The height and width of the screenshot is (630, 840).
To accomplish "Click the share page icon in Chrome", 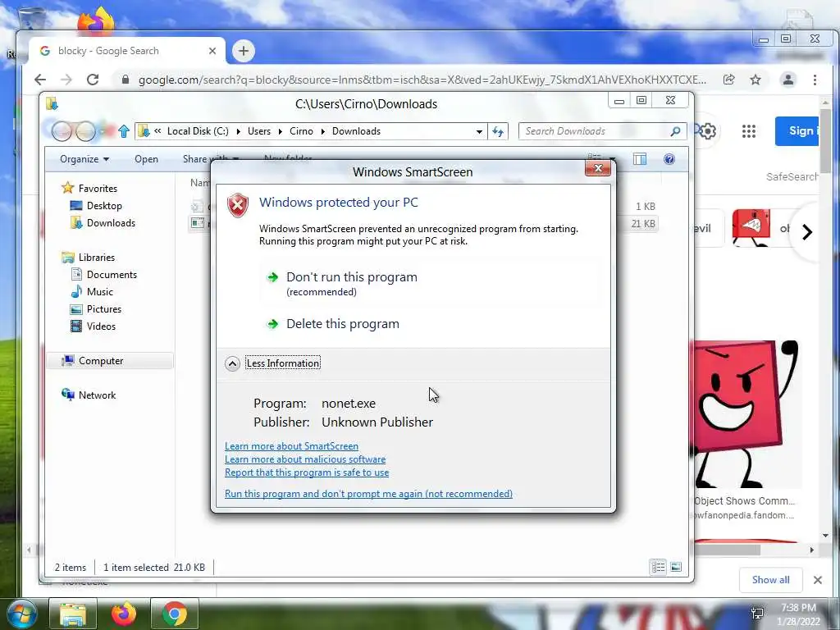I will pyautogui.click(x=728, y=80).
